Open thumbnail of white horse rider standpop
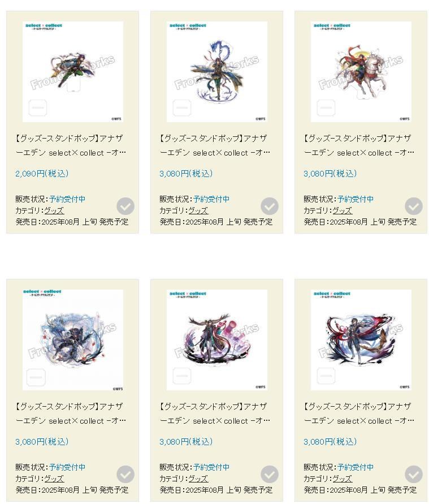This screenshot has height=504, width=429. [x=361, y=72]
